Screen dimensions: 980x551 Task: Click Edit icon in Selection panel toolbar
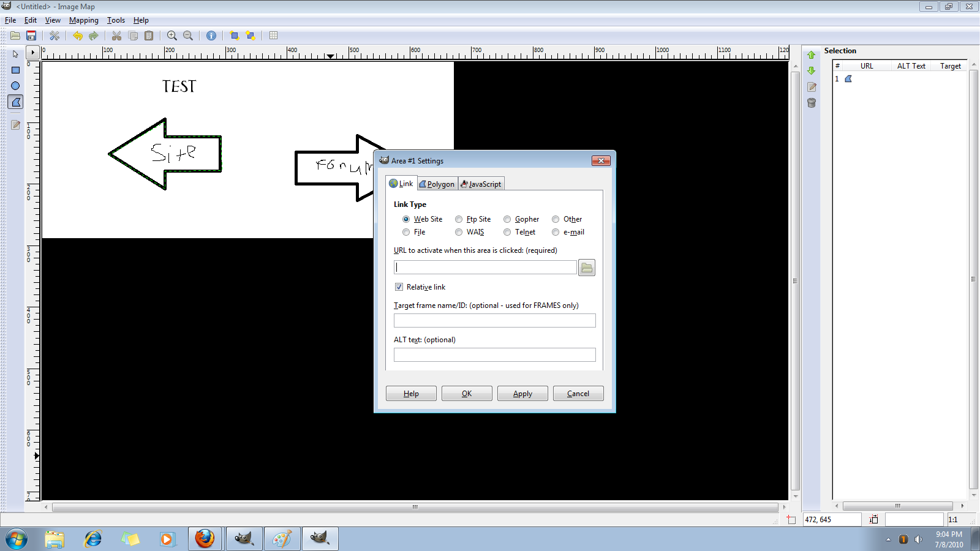click(812, 87)
